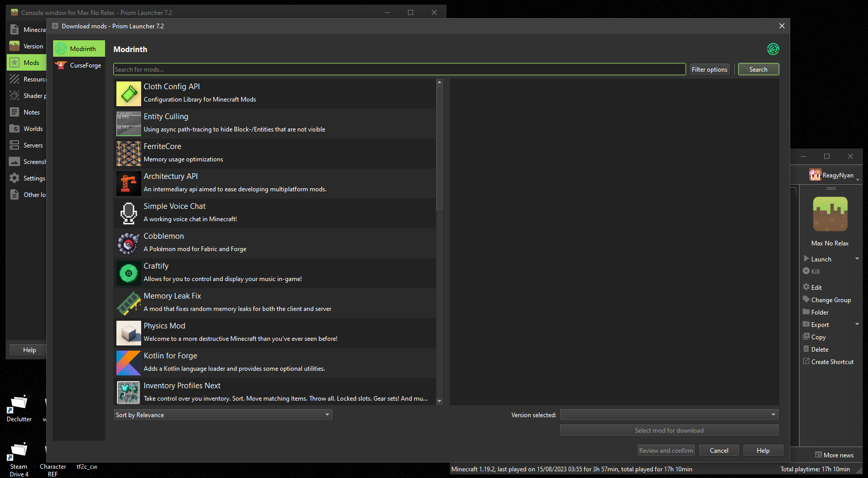Screen dimensions: 868x478
Task: Click the Modrinth logo at top right
Action: 773,49
